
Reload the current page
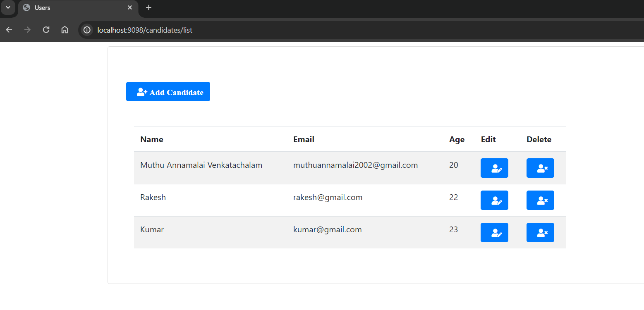pyautogui.click(x=46, y=30)
